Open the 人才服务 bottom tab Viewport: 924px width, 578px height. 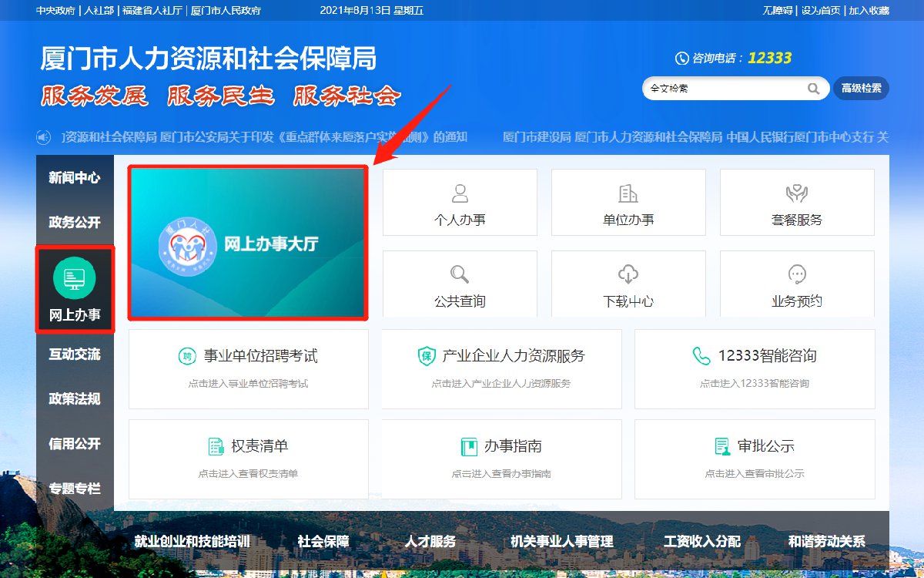[x=430, y=542]
